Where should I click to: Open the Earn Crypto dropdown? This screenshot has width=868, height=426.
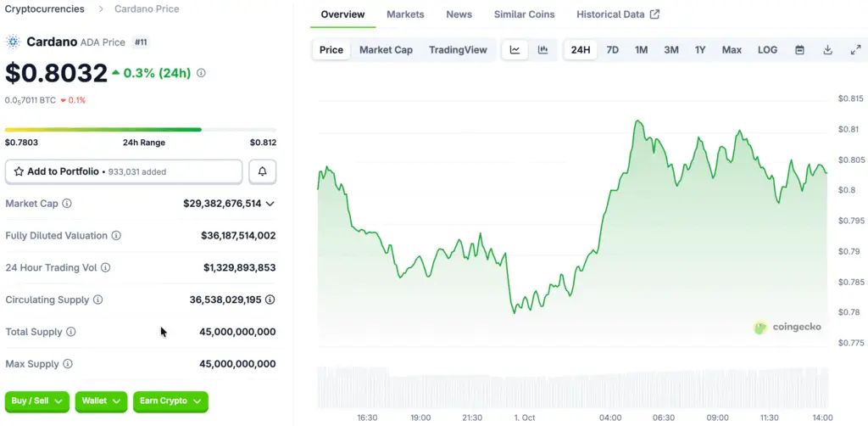point(170,401)
